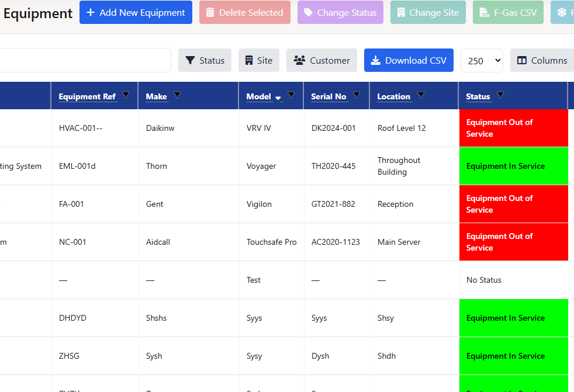Click the Shshs make cell

point(189,318)
